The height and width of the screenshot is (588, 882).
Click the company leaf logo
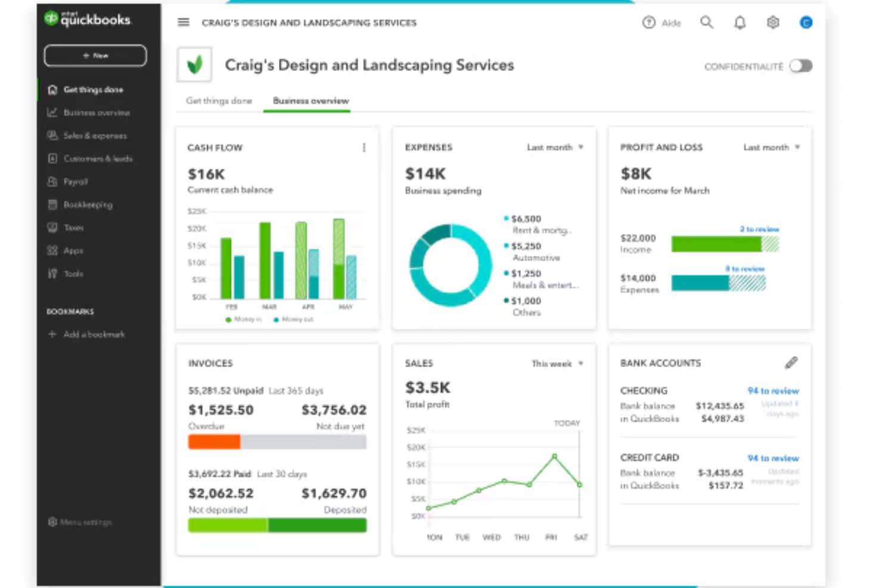(194, 64)
